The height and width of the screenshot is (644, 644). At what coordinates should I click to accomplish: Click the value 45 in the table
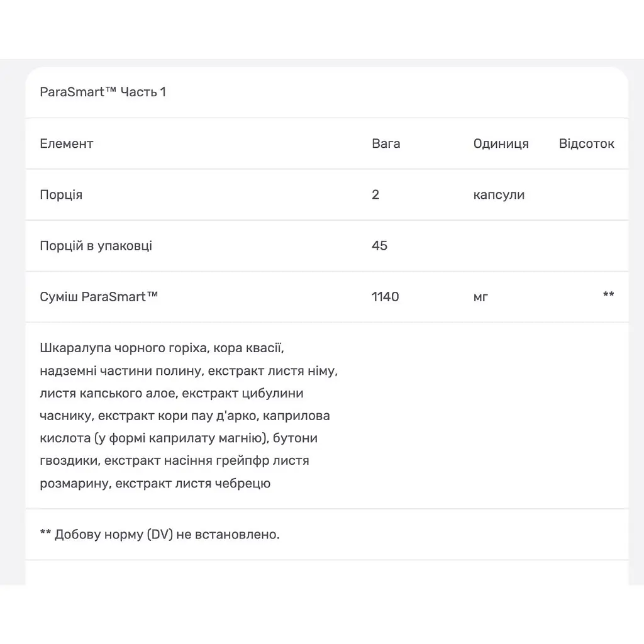pos(379,246)
